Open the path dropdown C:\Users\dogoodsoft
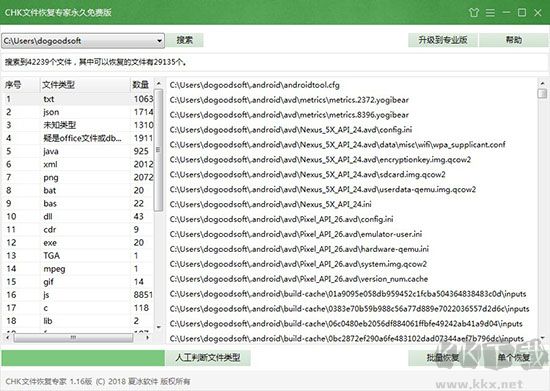Image resolution: width=550 pixels, height=391 pixels. click(x=83, y=41)
